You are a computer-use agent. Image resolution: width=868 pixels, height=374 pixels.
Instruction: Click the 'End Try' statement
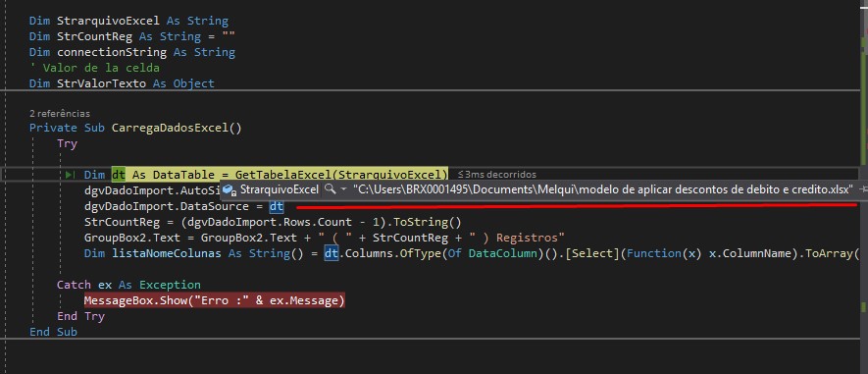coord(80,316)
